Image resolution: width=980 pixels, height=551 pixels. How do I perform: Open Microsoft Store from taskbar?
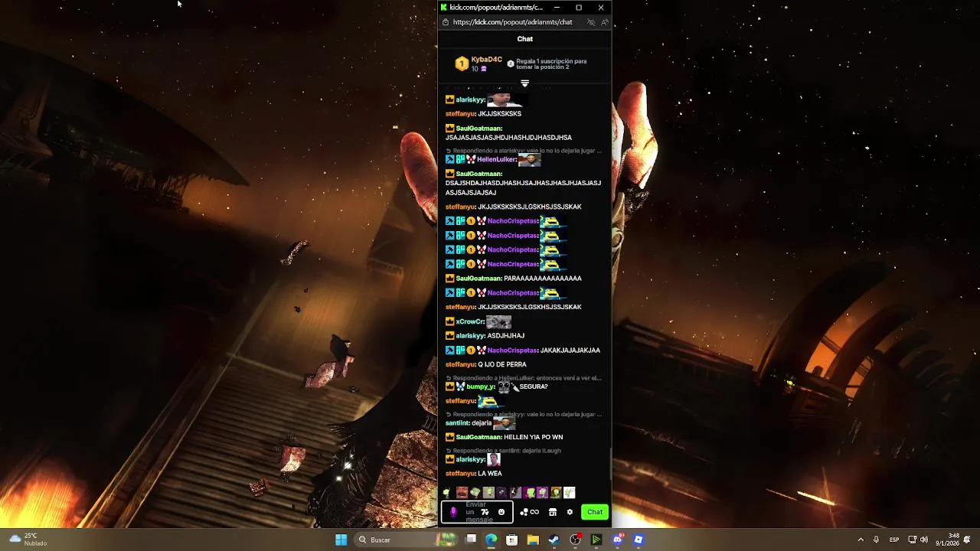tap(511, 540)
